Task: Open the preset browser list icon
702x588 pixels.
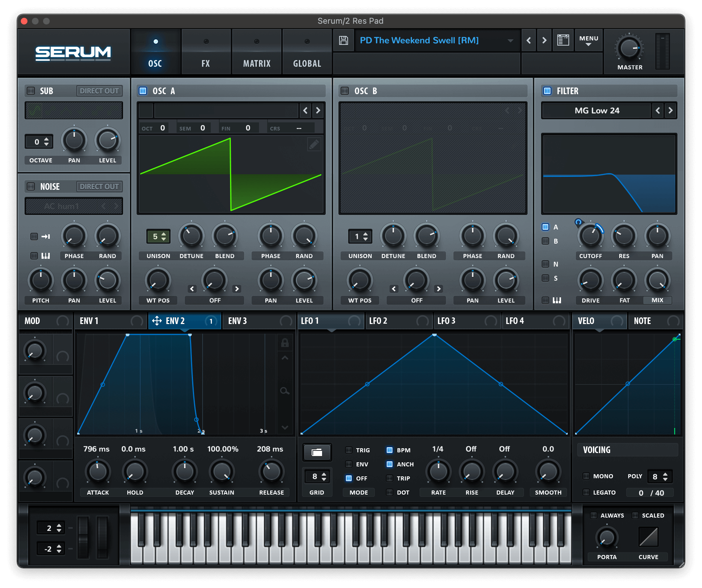Action: [x=563, y=40]
